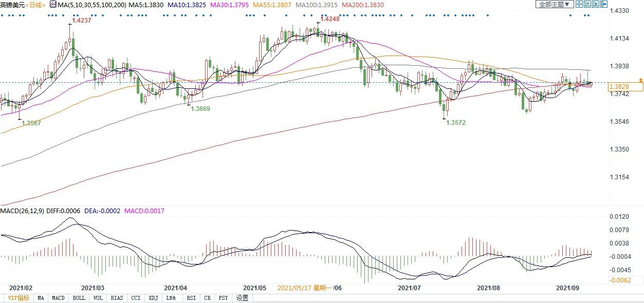
Task: Select the KDJ indicator tab
Action: click(153, 298)
